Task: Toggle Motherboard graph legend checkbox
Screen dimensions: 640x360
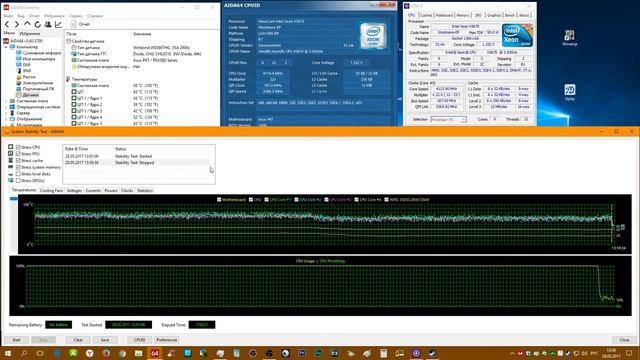Action: [219, 200]
